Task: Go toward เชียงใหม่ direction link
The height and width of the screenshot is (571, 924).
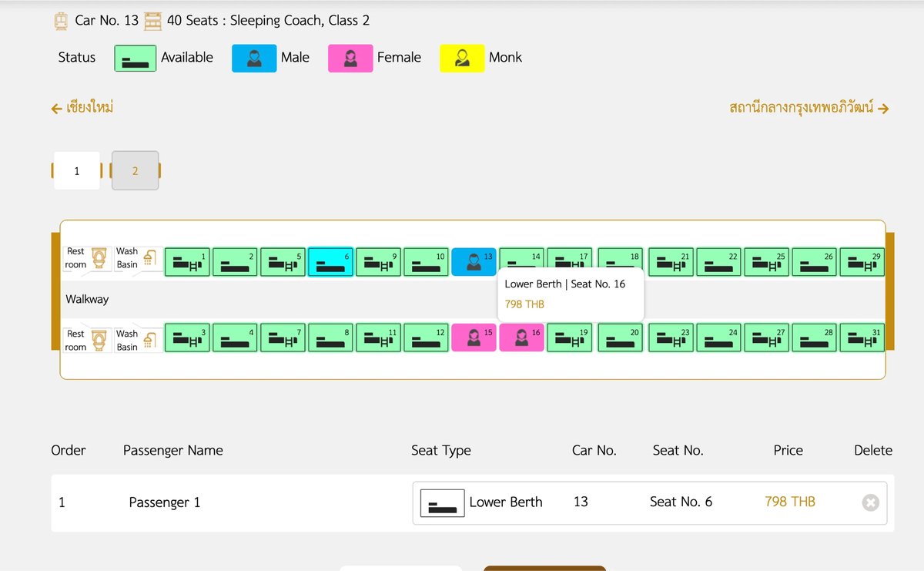Action: coord(82,108)
